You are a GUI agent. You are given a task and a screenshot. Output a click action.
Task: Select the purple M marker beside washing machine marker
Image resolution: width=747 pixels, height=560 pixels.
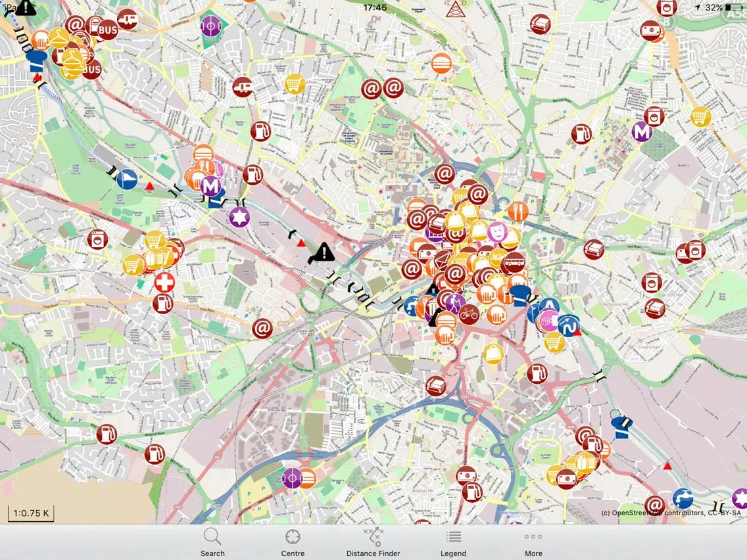[x=642, y=131]
